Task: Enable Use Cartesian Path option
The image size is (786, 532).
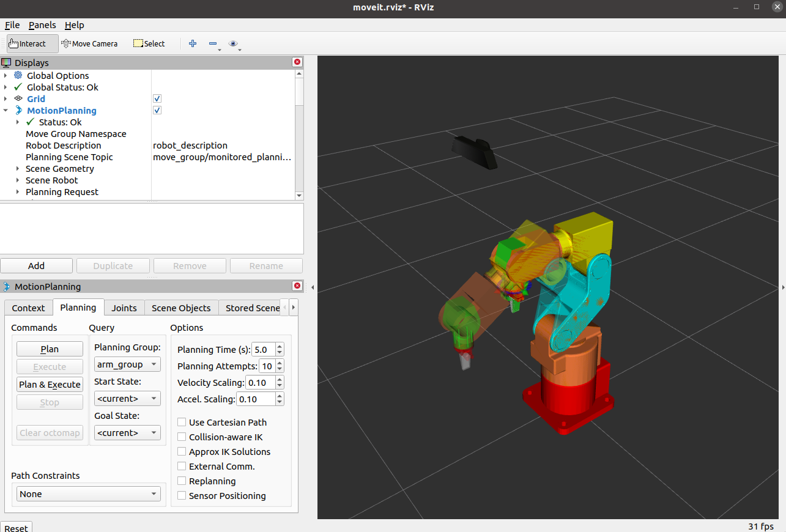Action: click(182, 423)
